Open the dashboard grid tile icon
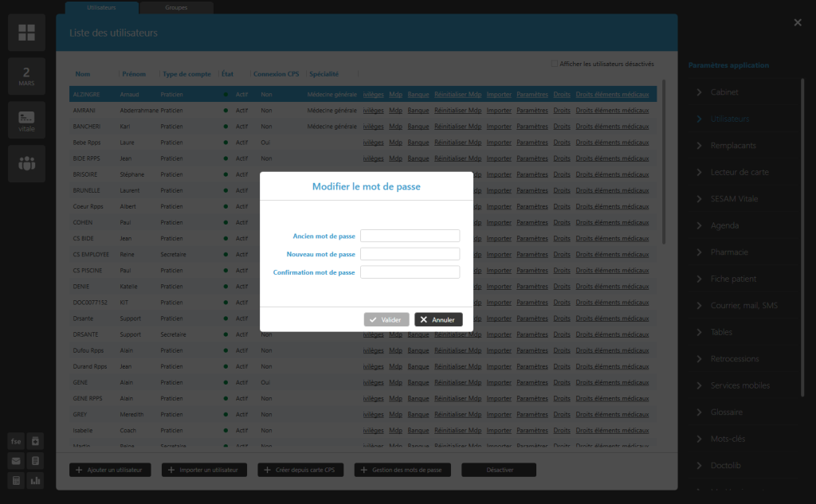 (x=27, y=33)
